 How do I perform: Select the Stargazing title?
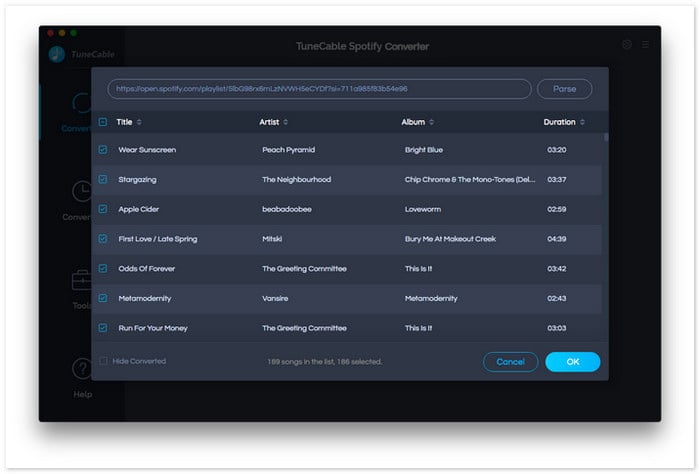click(137, 179)
